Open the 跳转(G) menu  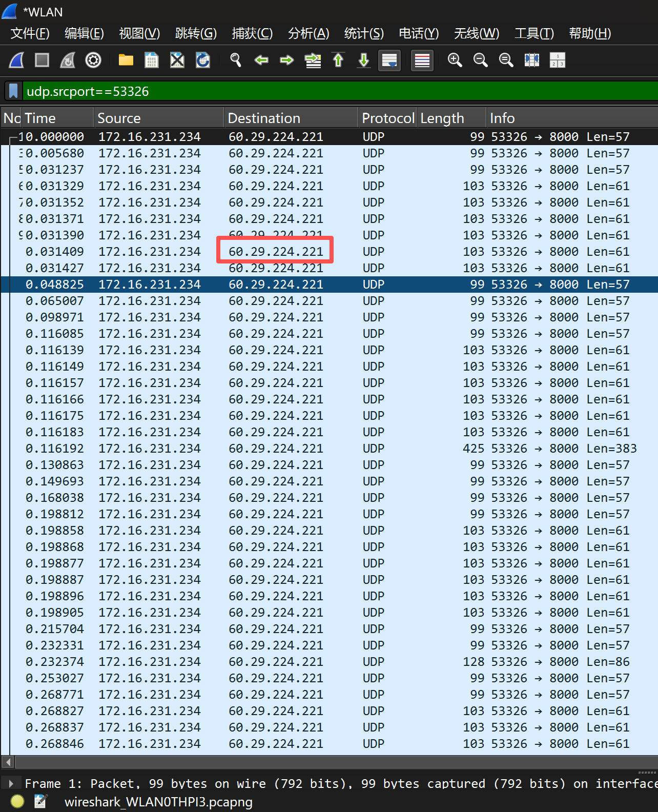coord(196,33)
